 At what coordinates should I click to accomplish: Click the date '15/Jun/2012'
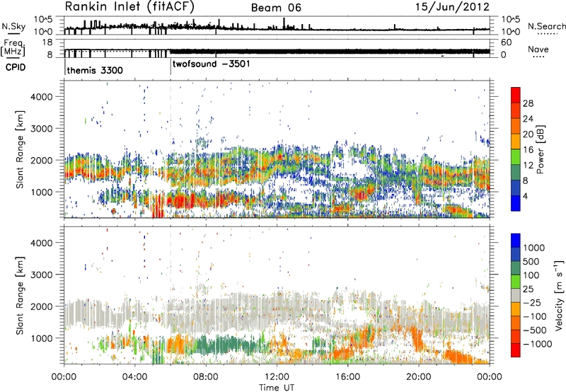tap(452, 7)
